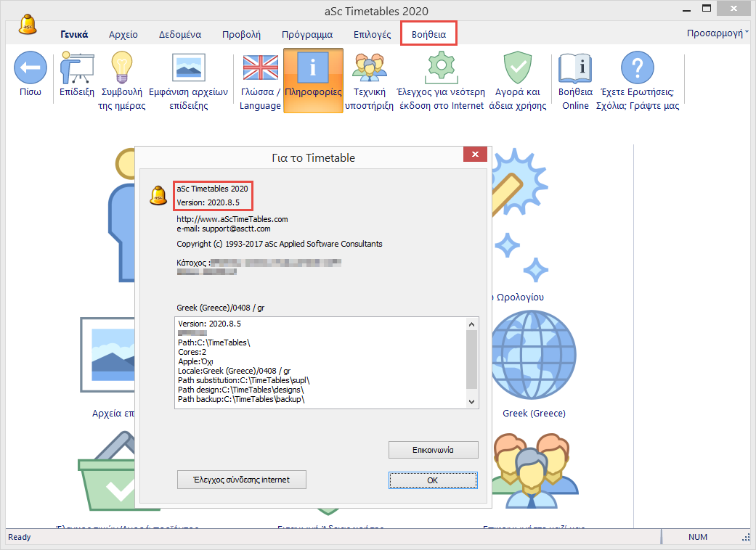
Task: Check for newer version gear icon
Action: [441, 69]
